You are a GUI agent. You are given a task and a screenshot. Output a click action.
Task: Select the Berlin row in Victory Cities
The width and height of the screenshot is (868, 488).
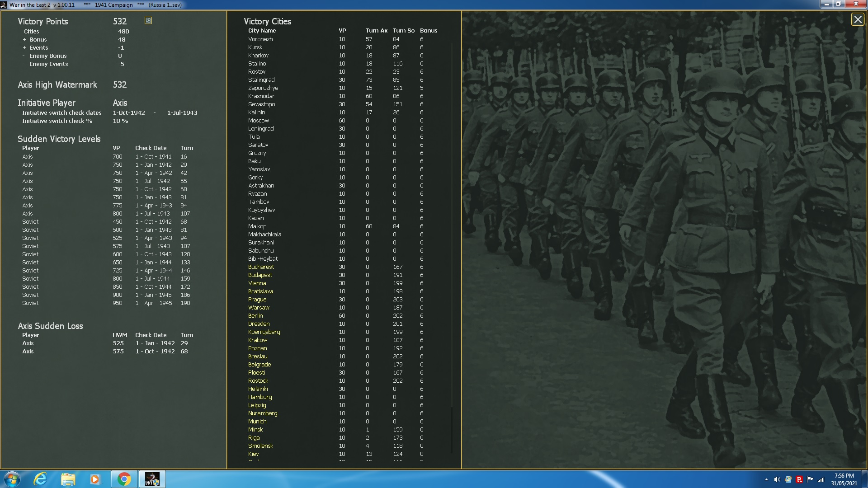255,316
